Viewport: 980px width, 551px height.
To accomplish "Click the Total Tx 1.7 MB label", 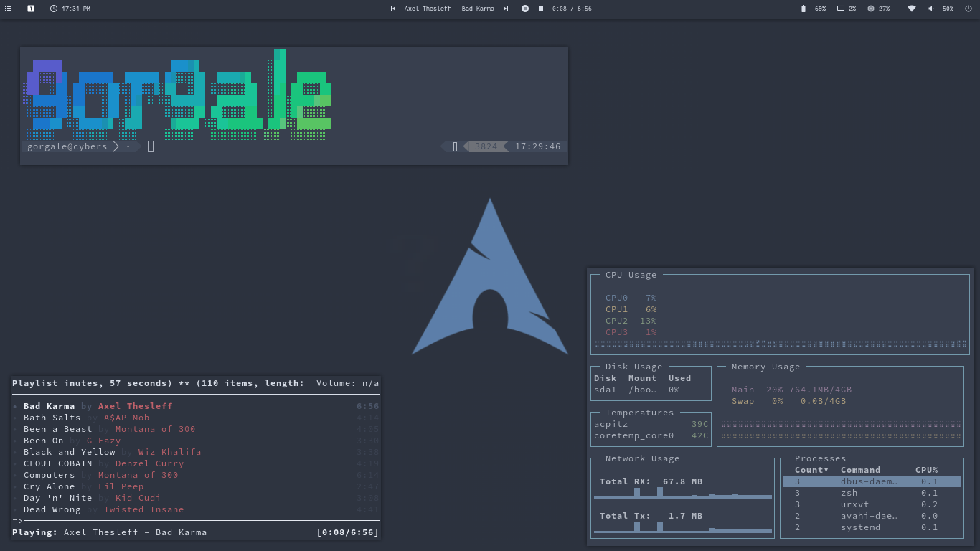I will pos(651,516).
